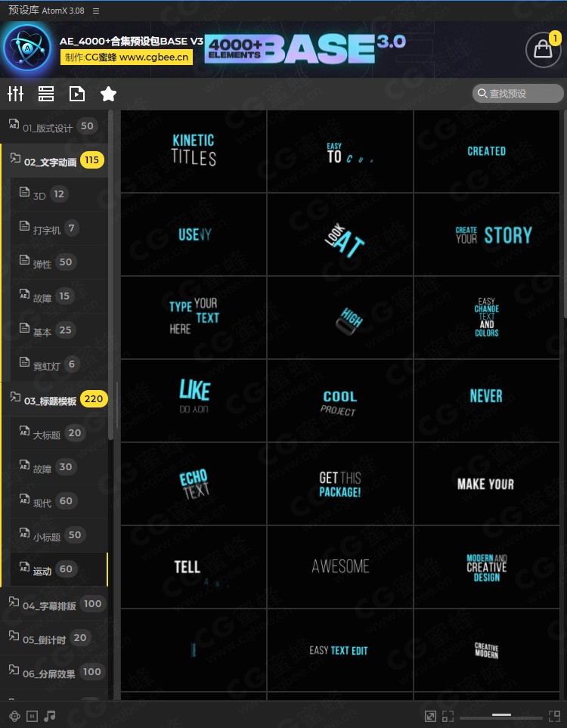Select the HIGH preset thumbnail
The image size is (567, 728).
coord(340,318)
